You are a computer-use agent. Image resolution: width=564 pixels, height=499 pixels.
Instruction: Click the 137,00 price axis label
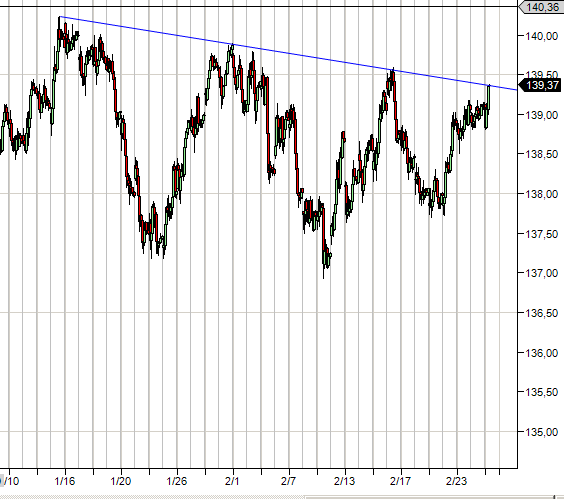(542, 273)
